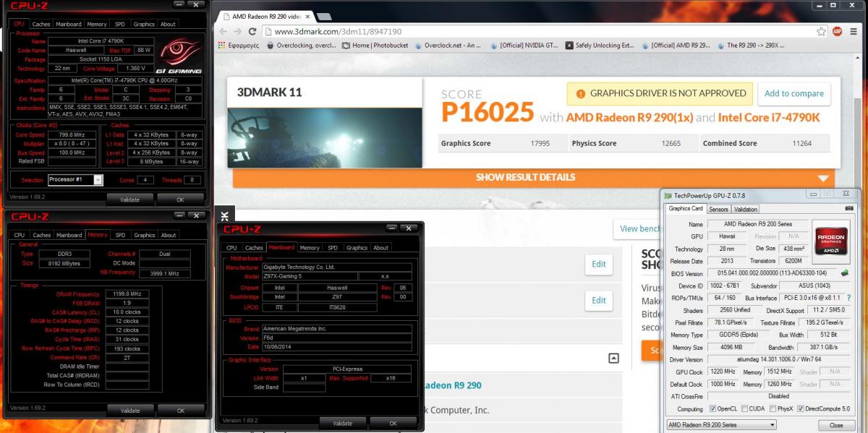Viewport: 868px width, 433px height.
Task: Click the browser forward arrow
Action: [x=236, y=31]
